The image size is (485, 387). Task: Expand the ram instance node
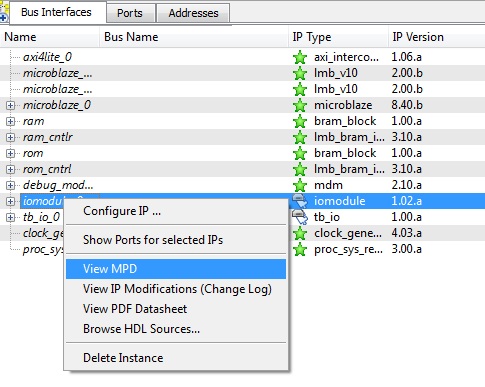pos(10,121)
